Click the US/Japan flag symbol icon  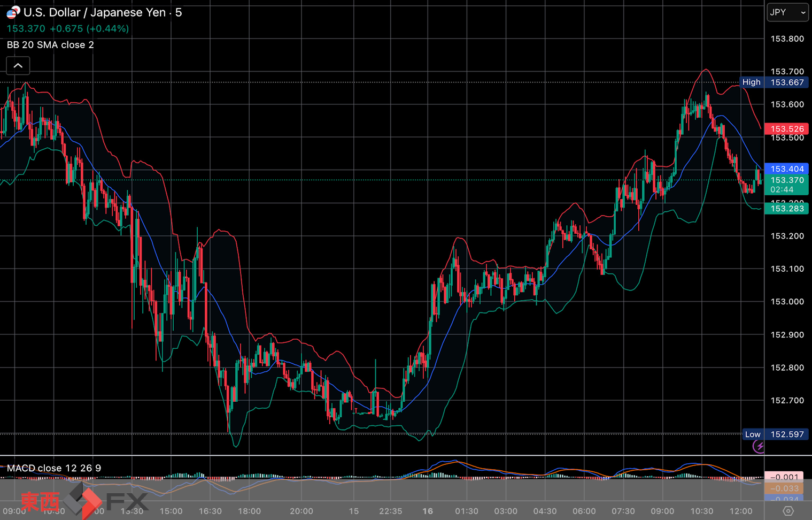tap(13, 12)
